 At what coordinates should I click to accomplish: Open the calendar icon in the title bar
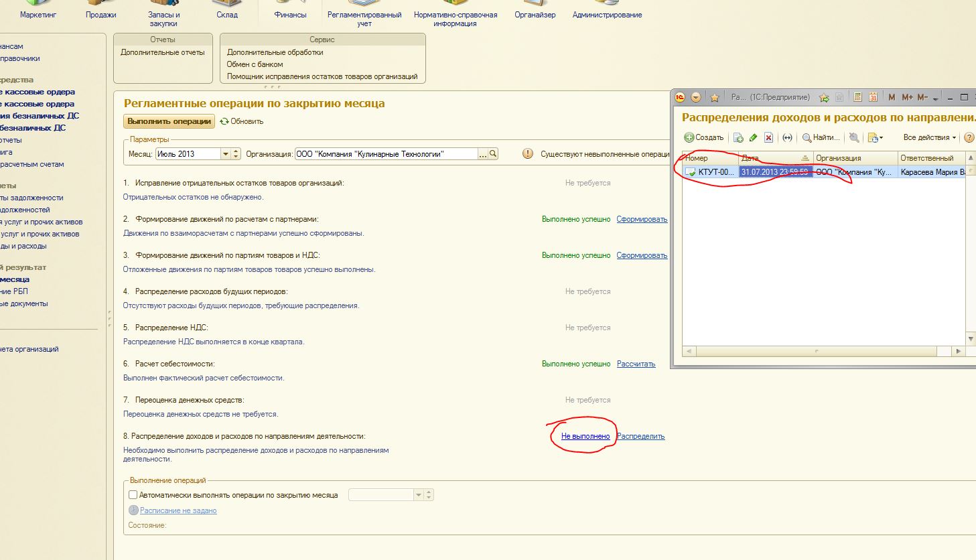coord(873,97)
